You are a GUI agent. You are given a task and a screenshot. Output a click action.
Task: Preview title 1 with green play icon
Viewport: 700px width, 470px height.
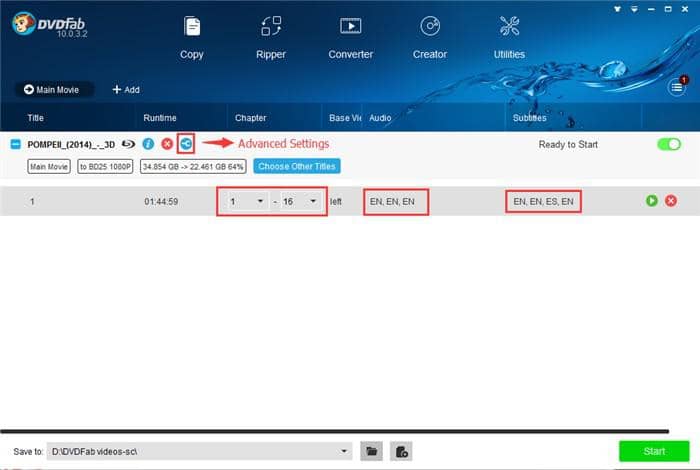click(x=652, y=201)
